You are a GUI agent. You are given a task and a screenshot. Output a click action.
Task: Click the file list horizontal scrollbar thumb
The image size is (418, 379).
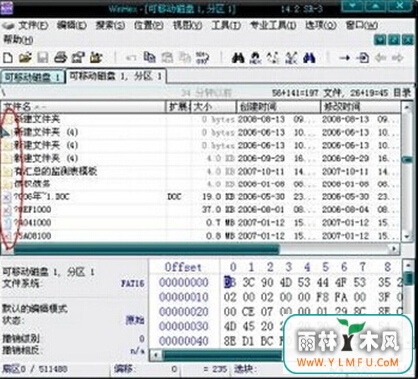pos(146,249)
